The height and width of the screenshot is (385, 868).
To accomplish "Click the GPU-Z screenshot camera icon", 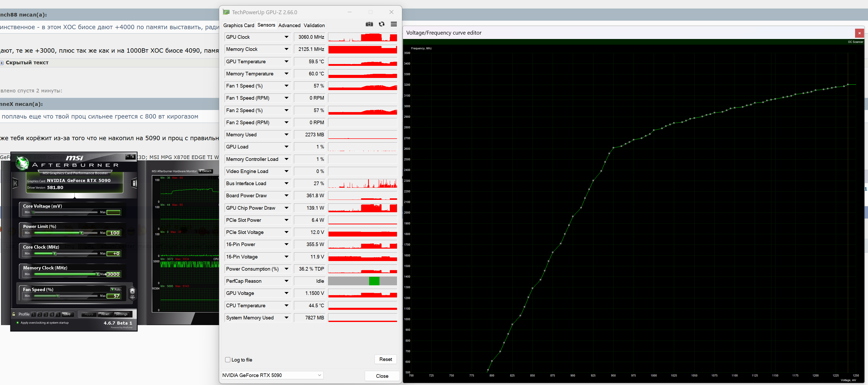I will 369,24.
